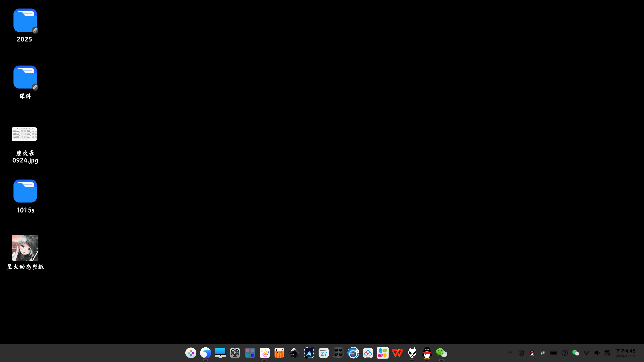
Task: Open the colorful launcher icon in the dock
Action: [191, 353]
